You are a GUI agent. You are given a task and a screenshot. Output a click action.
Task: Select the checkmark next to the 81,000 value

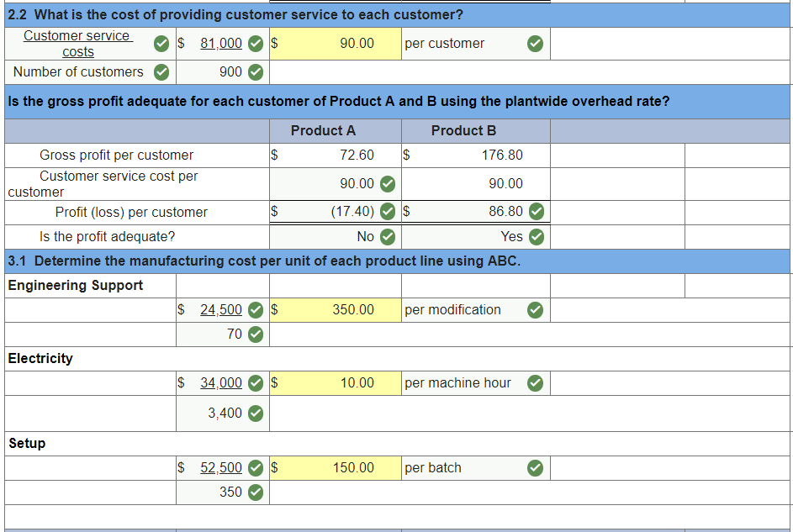click(255, 44)
